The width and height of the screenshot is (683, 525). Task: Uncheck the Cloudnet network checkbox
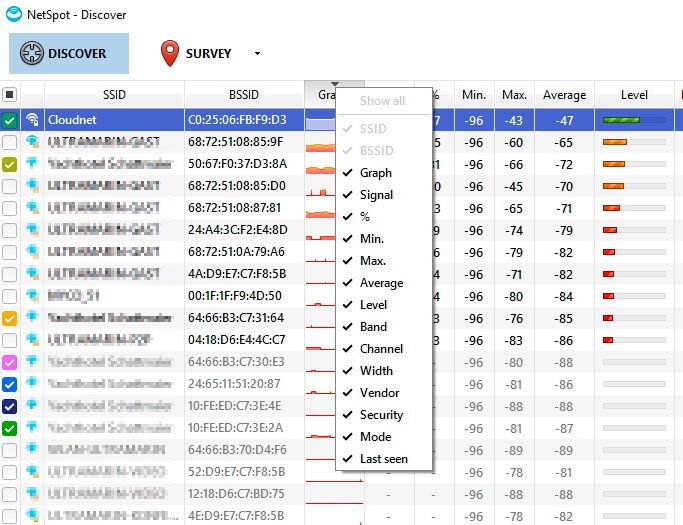[x=10, y=120]
